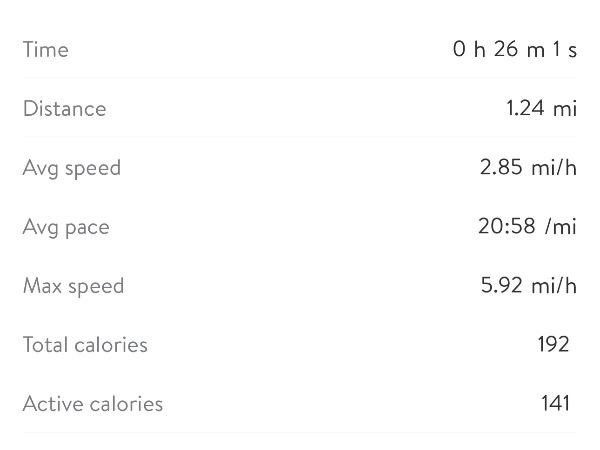Click the 0 hours figure in Time
Image resolution: width=600 pixels, height=450 pixels.
(460, 49)
